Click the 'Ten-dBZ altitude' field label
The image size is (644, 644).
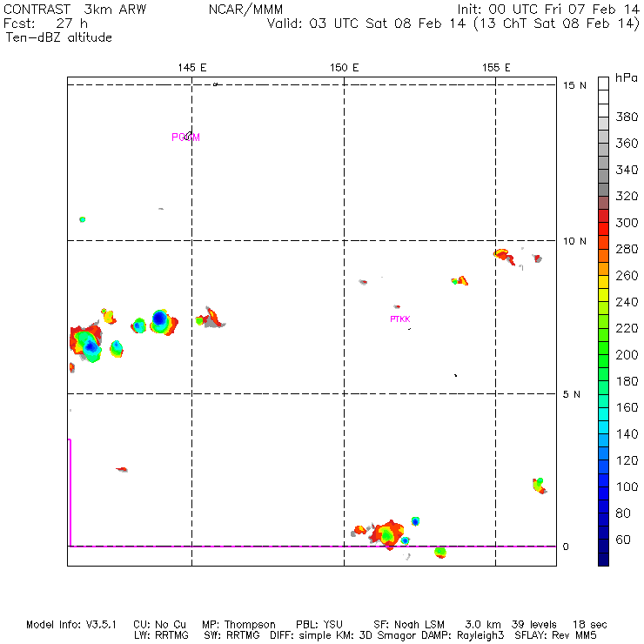58,37
